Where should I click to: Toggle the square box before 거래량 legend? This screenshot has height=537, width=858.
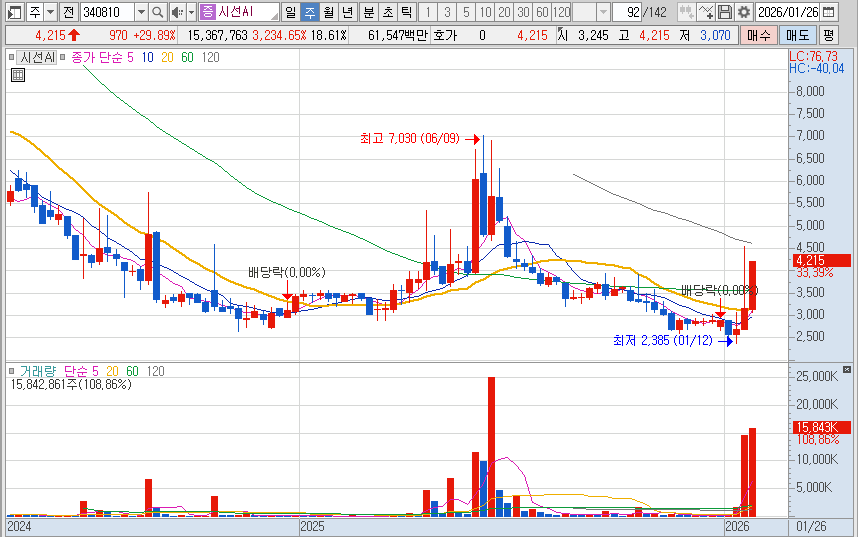(11, 371)
